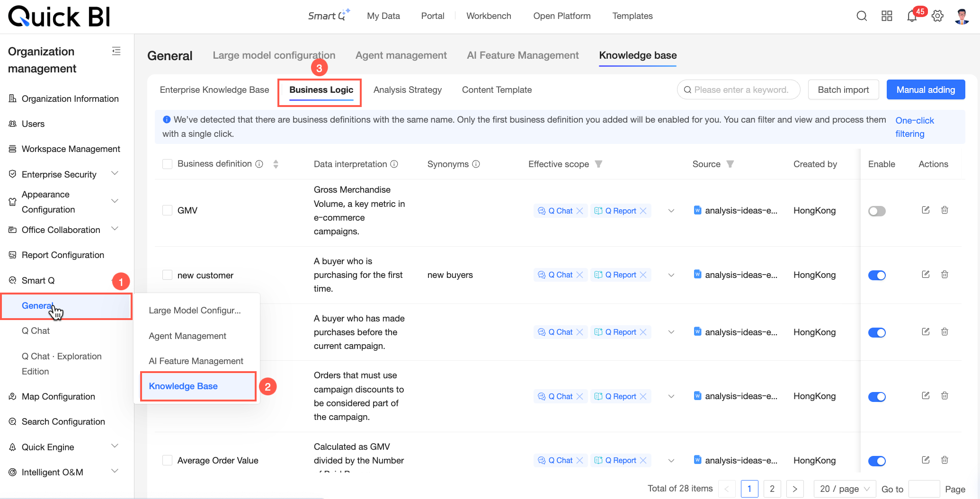Open the global search magnifier icon
The image size is (980, 499).
click(x=862, y=16)
